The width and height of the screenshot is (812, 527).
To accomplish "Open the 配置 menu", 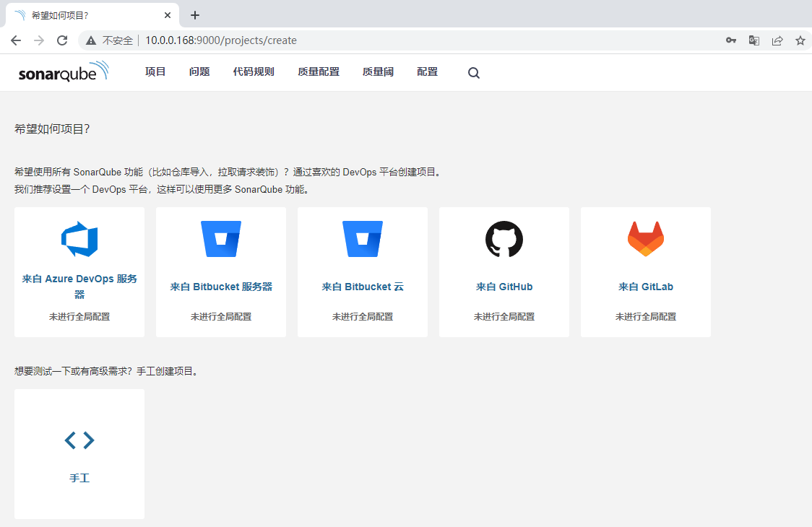I will click(427, 71).
